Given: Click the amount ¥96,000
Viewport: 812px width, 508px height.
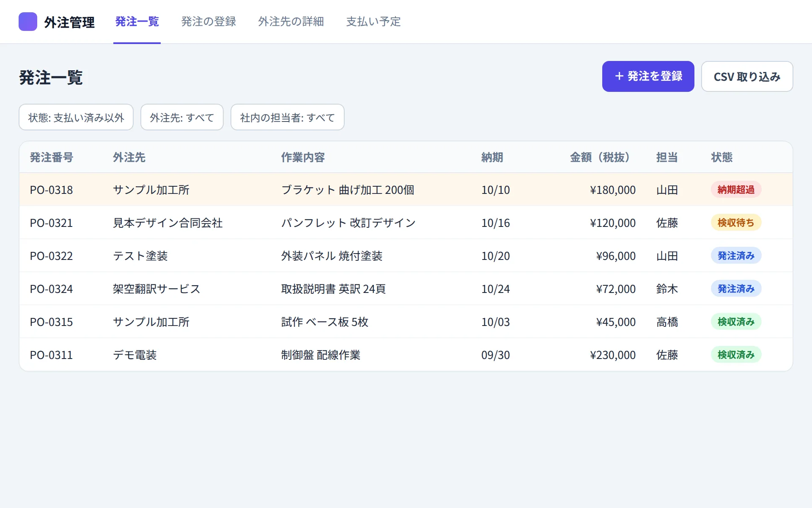Looking at the screenshot, I should [616, 256].
